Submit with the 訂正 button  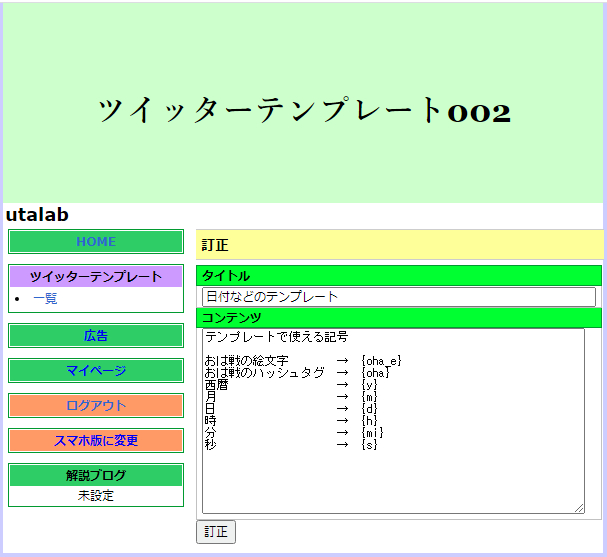click(x=216, y=532)
